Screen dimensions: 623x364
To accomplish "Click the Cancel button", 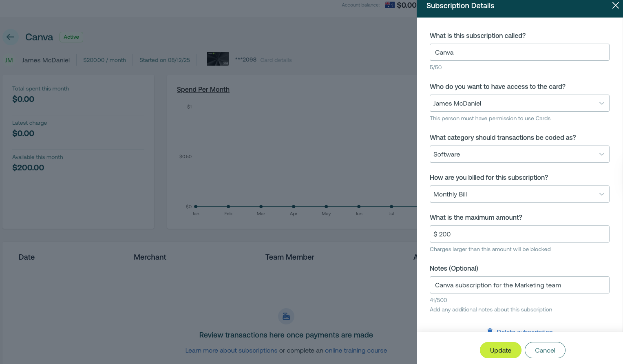I will [545, 350].
